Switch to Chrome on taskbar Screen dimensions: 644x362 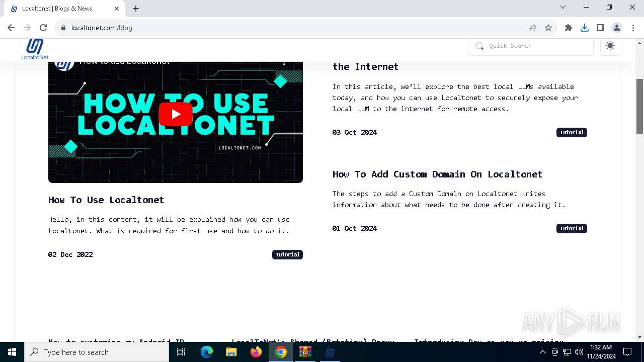[x=281, y=352]
